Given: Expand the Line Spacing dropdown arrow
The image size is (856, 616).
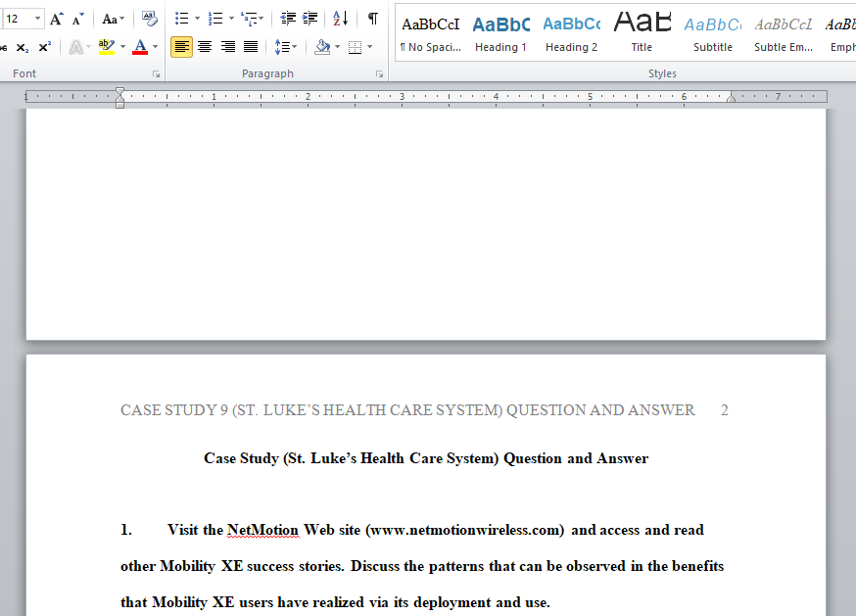Looking at the screenshot, I should (294, 47).
